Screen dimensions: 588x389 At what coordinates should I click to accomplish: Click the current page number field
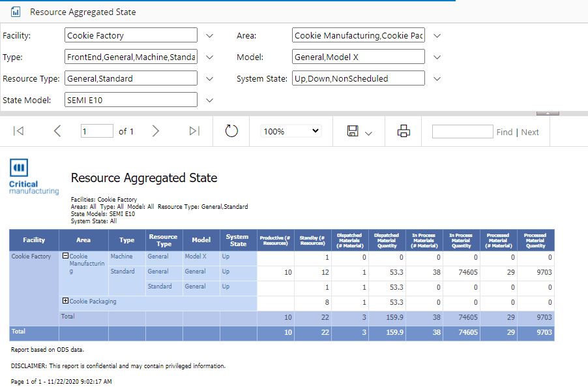pos(96,131)
